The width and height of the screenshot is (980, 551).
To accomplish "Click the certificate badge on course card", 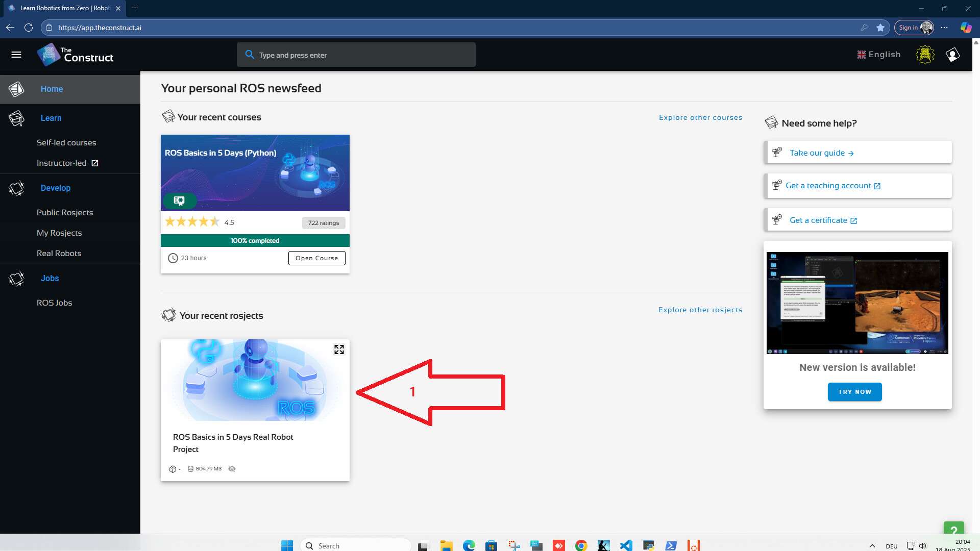I will pos(179,201).
